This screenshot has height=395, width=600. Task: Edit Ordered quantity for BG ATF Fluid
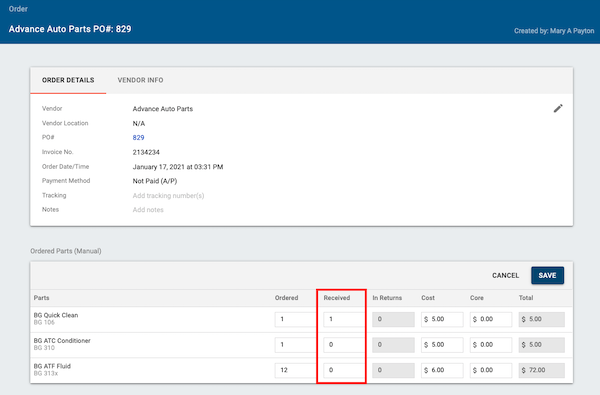tap(295, 370)
